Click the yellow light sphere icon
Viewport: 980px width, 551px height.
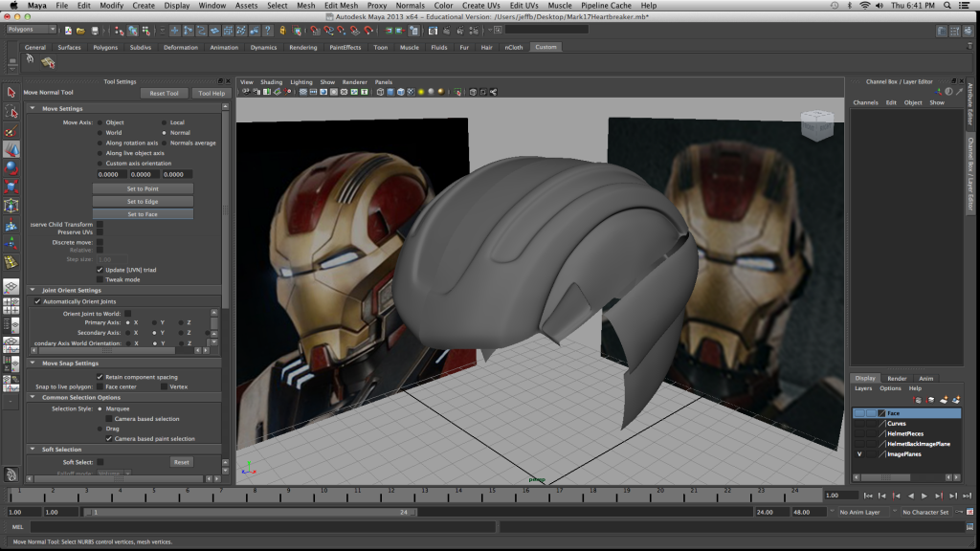[x=421, y=92]
